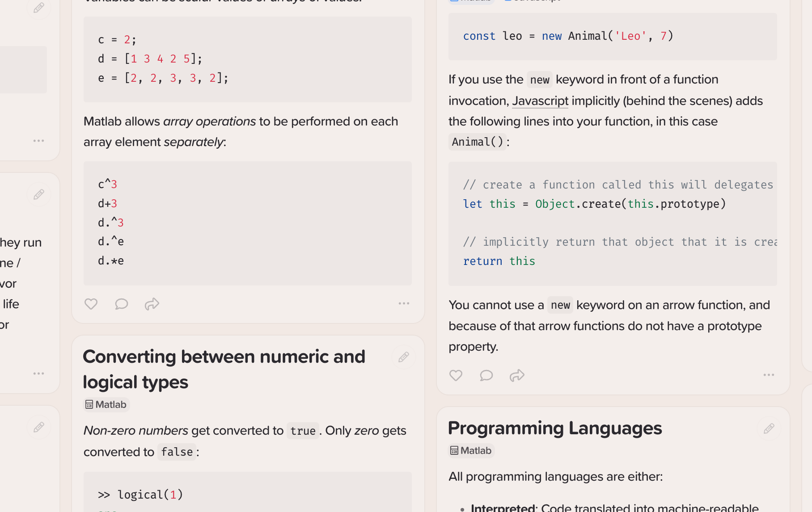Open the Matlab tag under Converting between numeric

[106, 404]
